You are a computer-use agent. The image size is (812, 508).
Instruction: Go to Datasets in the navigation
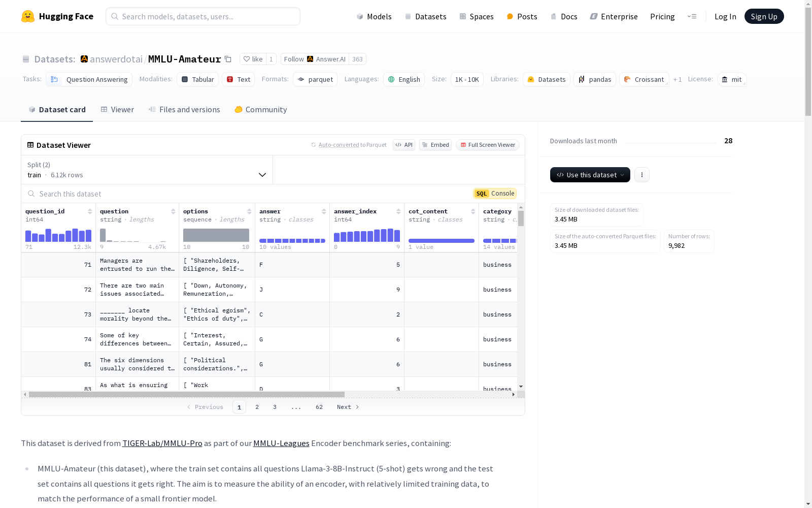(425, 16)
